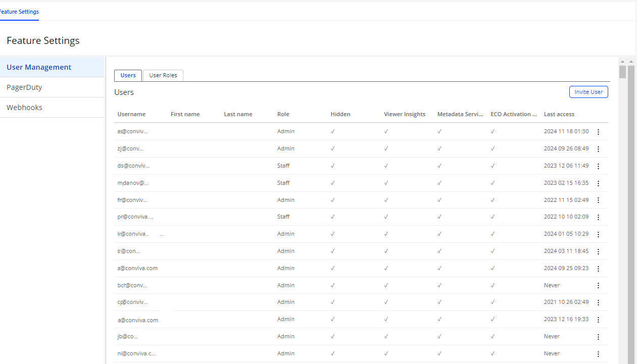This screenshot has height=364, width=637.
Task: Click the three-dot icon on the mdanov row
Action: tap(598, 183)
